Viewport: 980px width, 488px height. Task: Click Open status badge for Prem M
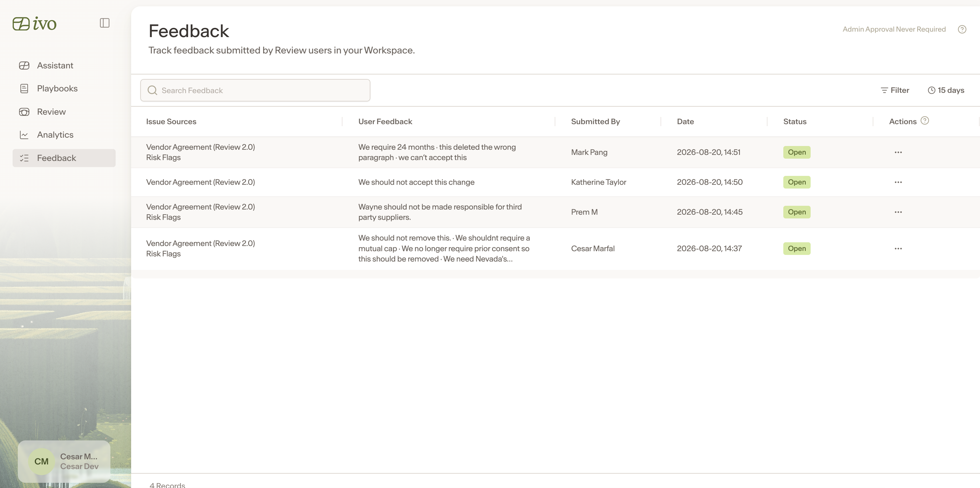pyautogui.click(x=797, y=212)
